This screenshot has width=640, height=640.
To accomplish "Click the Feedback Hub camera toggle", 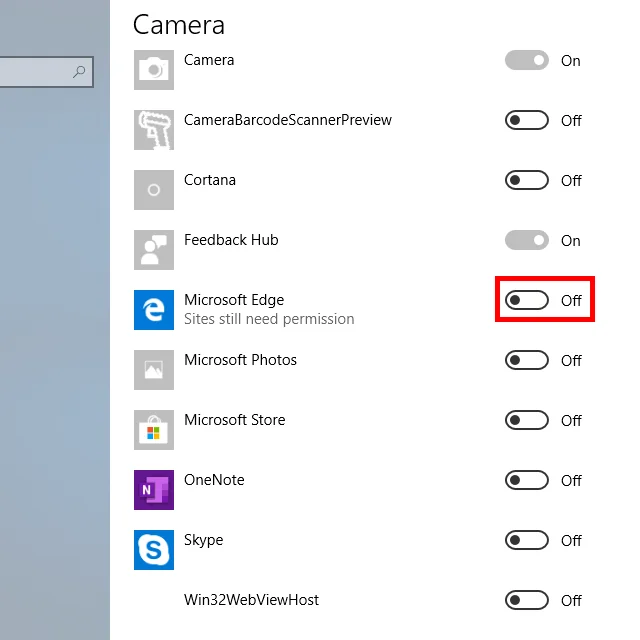I will 527,240.
